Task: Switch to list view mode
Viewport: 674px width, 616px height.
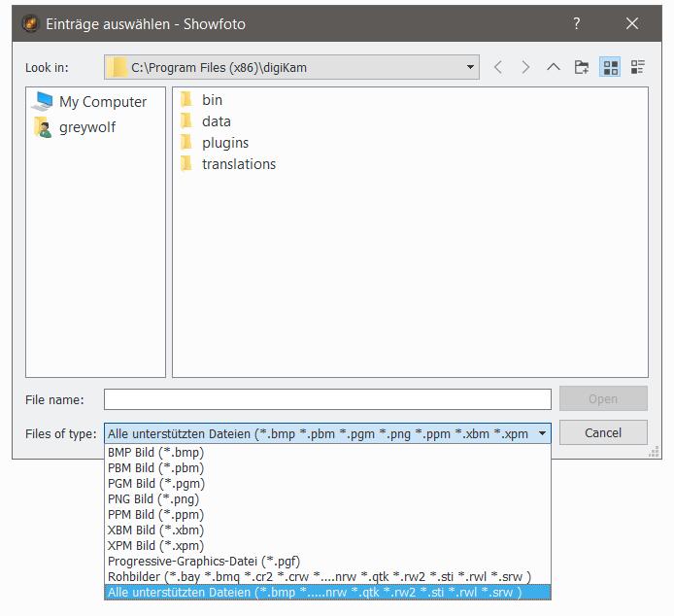Action: tap(610, 67)
